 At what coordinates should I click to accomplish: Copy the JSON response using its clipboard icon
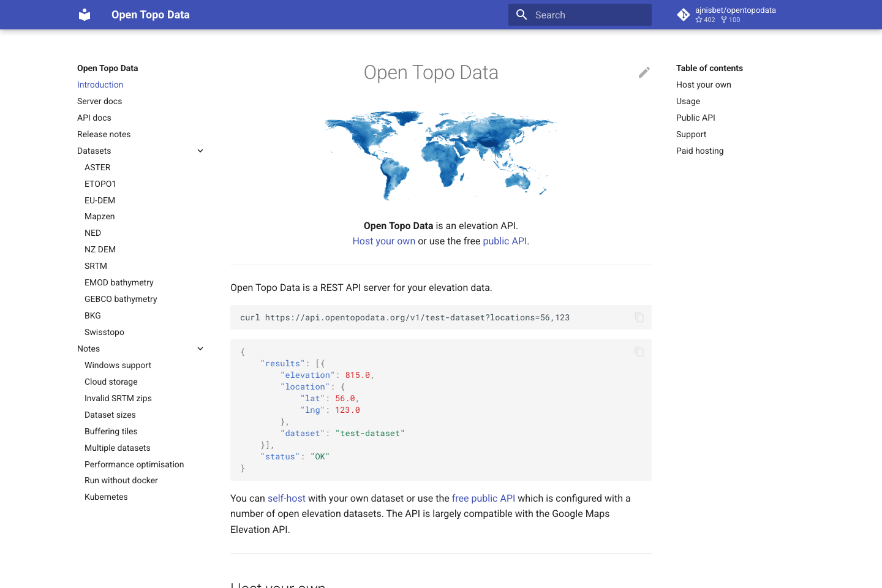[639, 352]
